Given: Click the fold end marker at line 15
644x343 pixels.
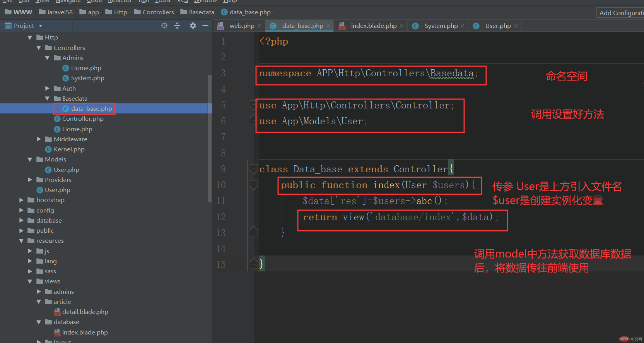Looking at the screenshot, I should point(254,264).
